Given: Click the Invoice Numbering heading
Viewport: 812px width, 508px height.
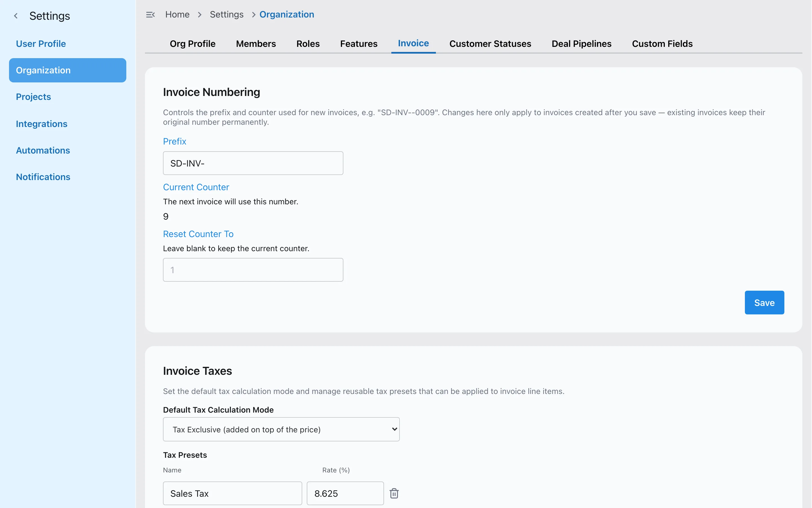Looking at the screenshot, I should 211,92.
